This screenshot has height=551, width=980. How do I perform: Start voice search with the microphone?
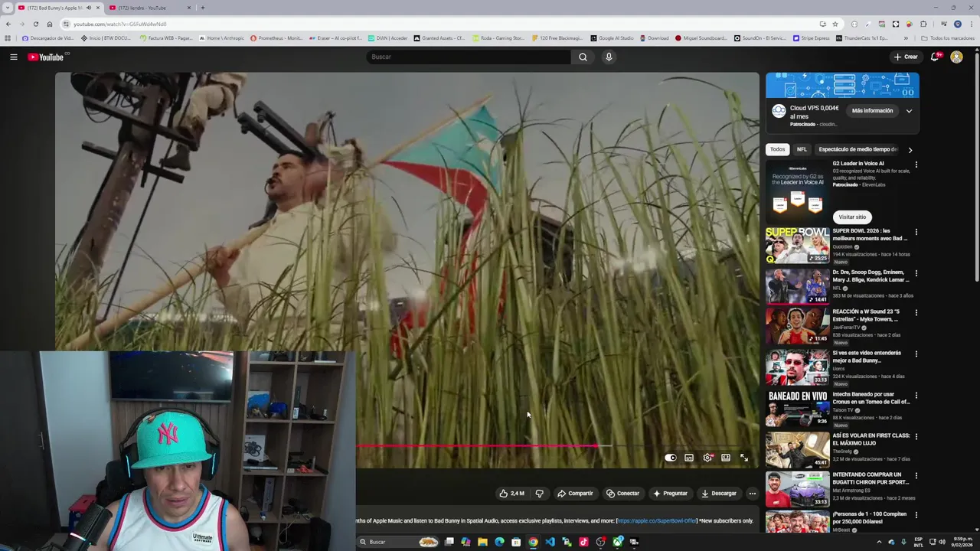(x=609, y=57)
